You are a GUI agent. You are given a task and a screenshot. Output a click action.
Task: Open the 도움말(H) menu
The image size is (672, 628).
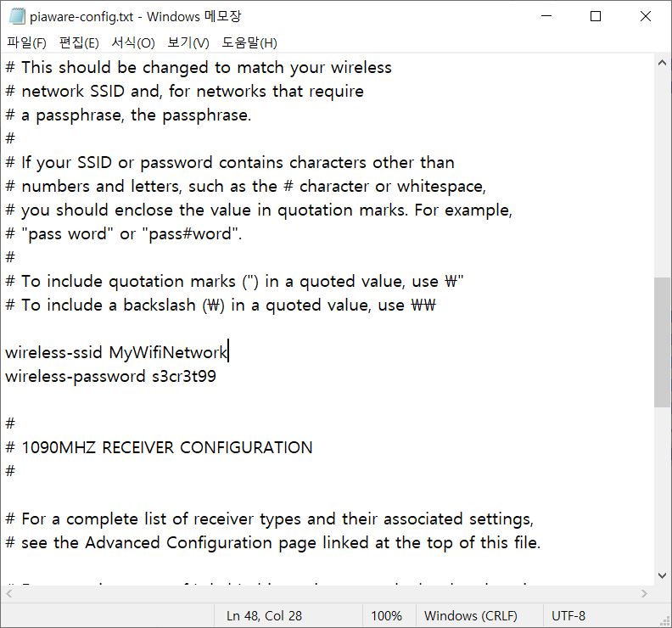point(249,42)
